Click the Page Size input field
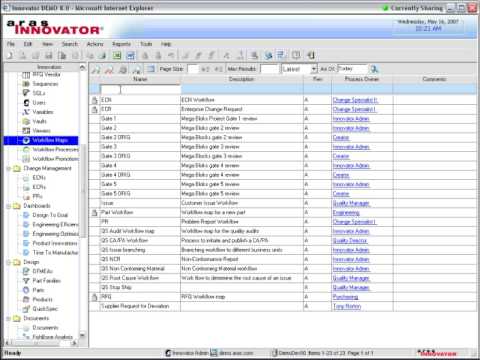 point(193,69)
